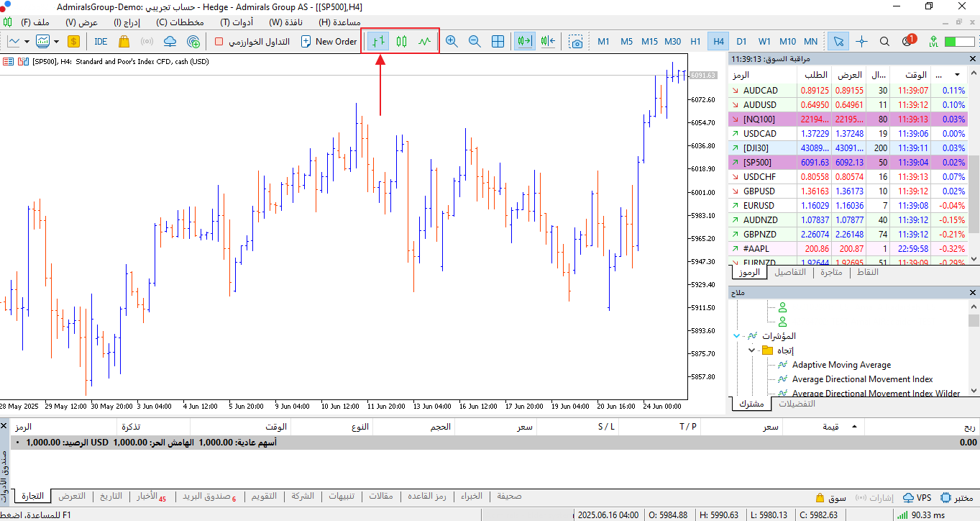
Task: Select the AUDCAD row in Market Watch
Action: click(848, 91)
